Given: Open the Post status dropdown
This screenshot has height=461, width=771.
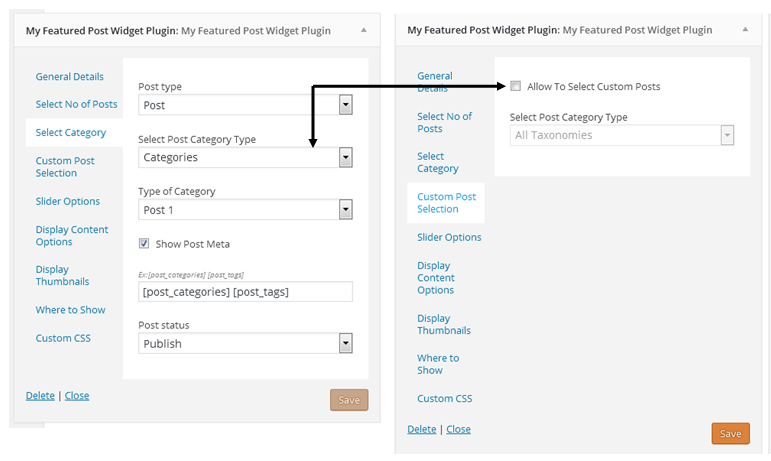Looking at the screenshot, I should pos(346,343).
